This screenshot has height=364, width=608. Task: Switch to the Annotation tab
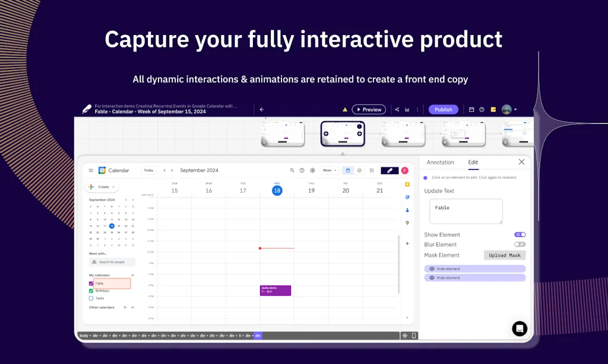(x=440, y=162)
